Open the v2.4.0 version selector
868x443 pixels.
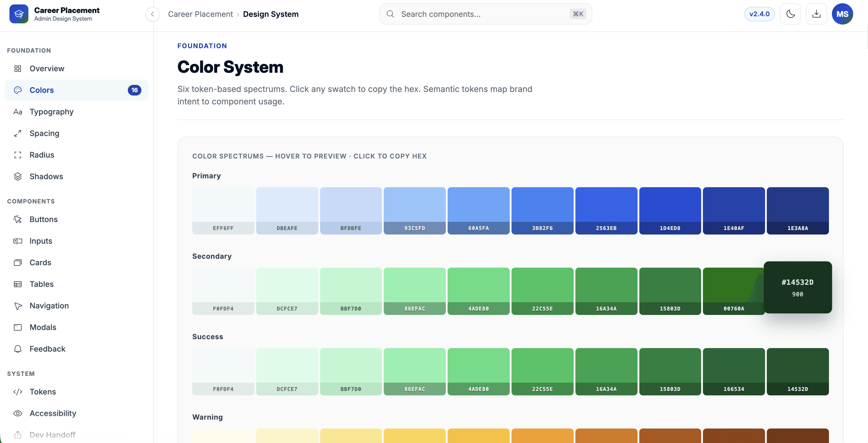click(759, 14)
